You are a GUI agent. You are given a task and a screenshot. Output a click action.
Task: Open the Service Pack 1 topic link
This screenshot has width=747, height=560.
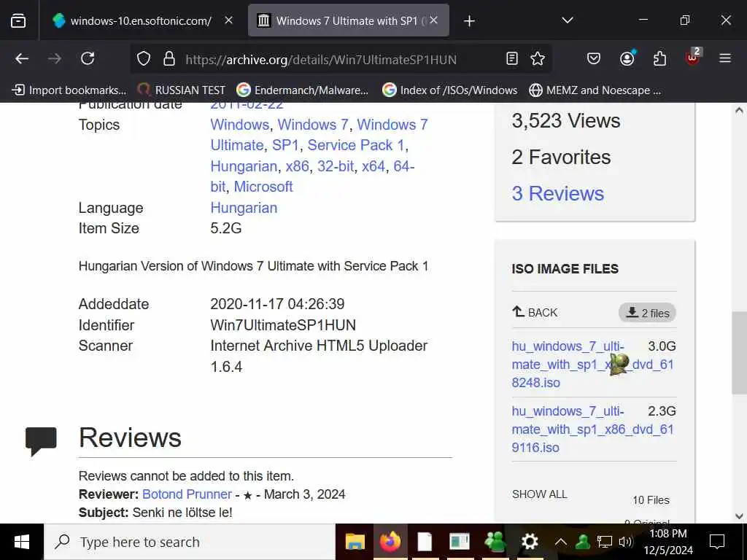356,145
